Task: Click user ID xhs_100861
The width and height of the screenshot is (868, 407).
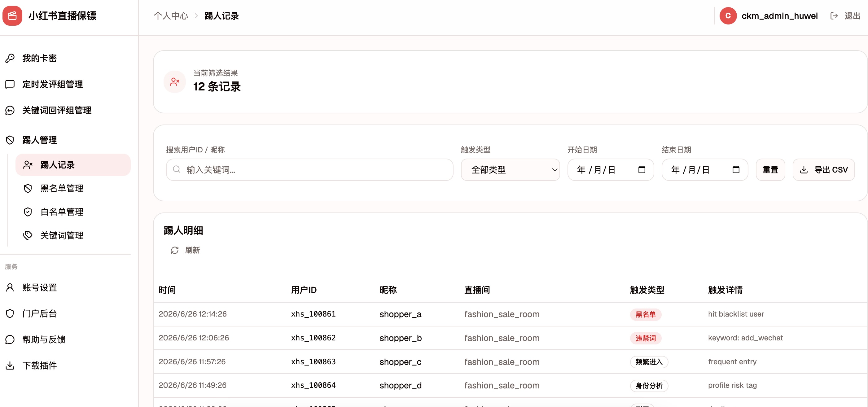Action: point(313,314)
